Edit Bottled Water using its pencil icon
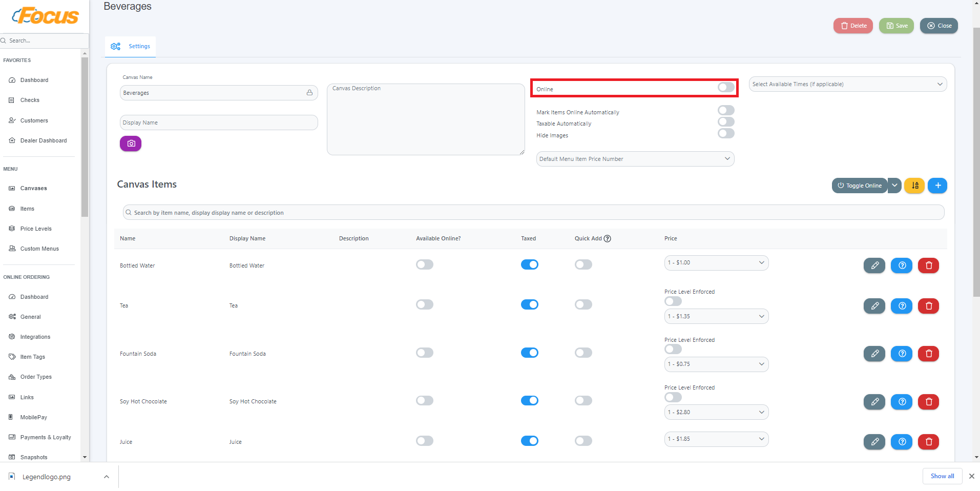 874,265
